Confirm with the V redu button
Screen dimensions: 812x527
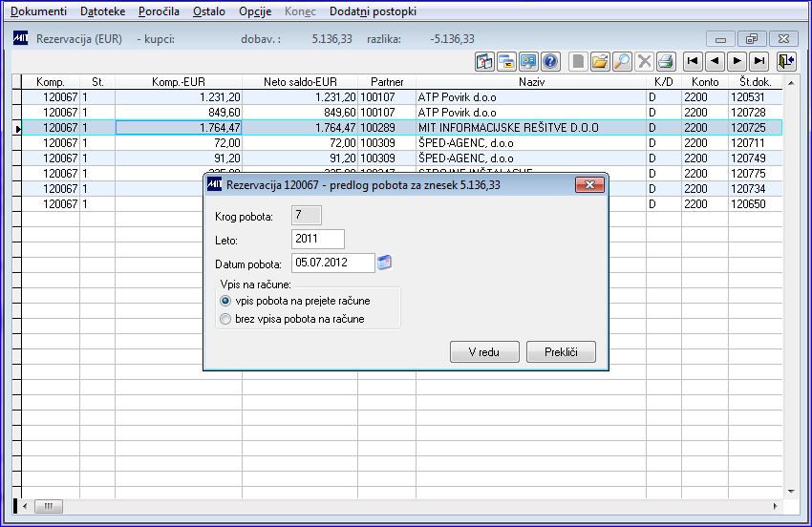(x=484, y=352)
